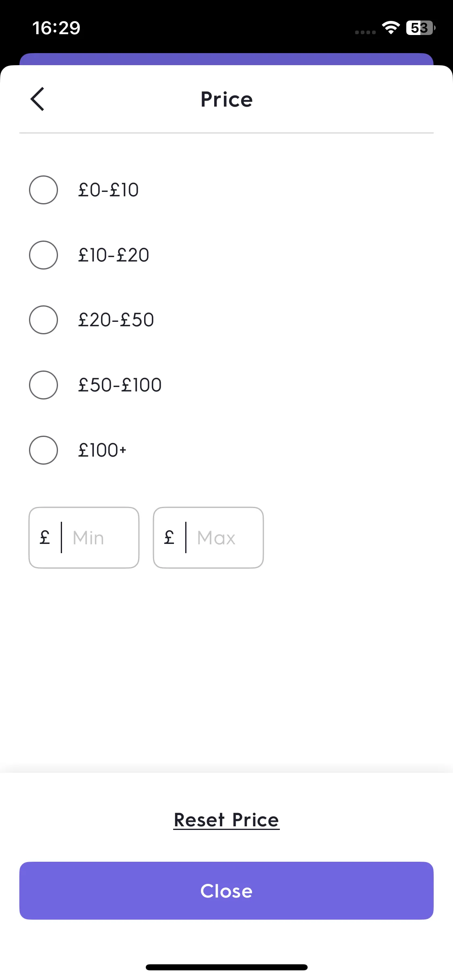Go back using the left chevron arrow
The height and width of the screenshot is (980, 453).
click(37, 99)
